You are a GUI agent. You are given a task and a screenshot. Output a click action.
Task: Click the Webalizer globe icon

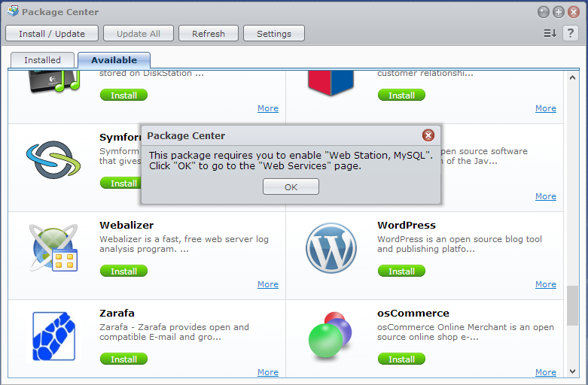point(53,247)
